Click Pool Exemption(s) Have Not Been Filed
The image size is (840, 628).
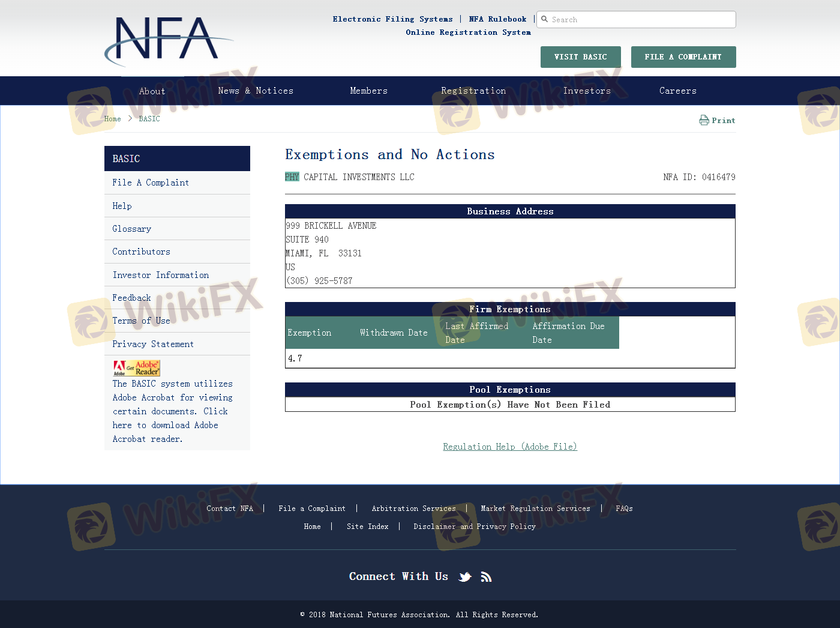(510, 405)
